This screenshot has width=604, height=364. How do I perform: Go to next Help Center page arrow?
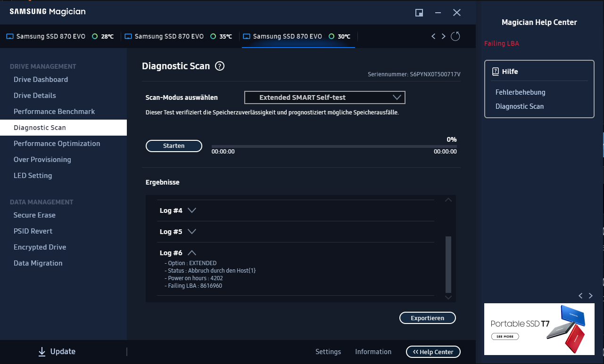click(590, 296)
